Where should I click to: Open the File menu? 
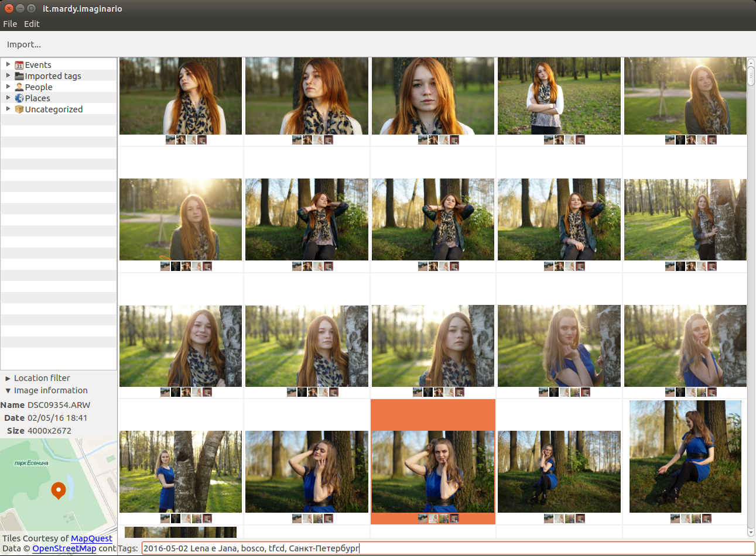[x=10, y=24]
